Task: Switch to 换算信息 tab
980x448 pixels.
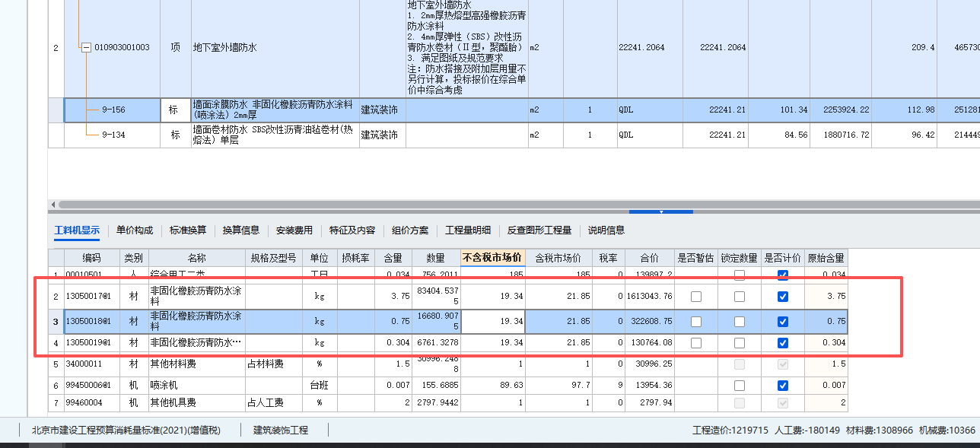Action: 241,230
